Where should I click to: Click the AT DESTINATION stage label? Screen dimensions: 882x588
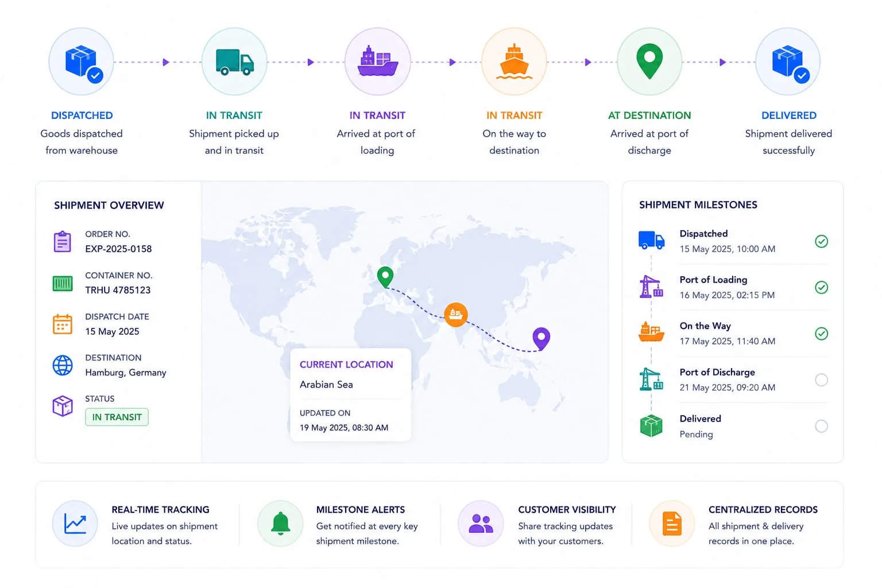coord(649,115)
